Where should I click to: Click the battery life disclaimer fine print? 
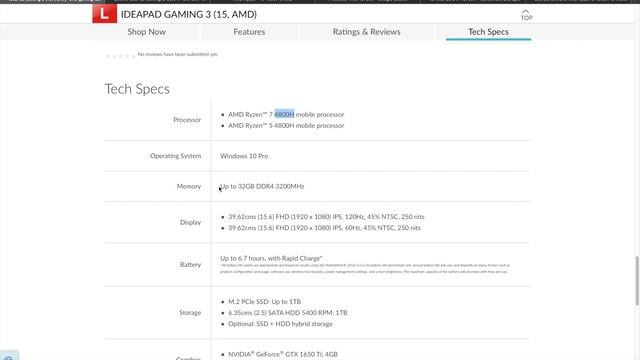(x=365, y=268)
